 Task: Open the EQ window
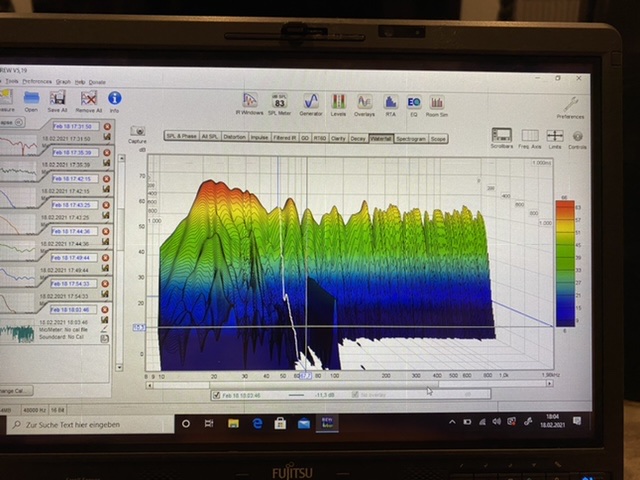(x=413, y=102)
